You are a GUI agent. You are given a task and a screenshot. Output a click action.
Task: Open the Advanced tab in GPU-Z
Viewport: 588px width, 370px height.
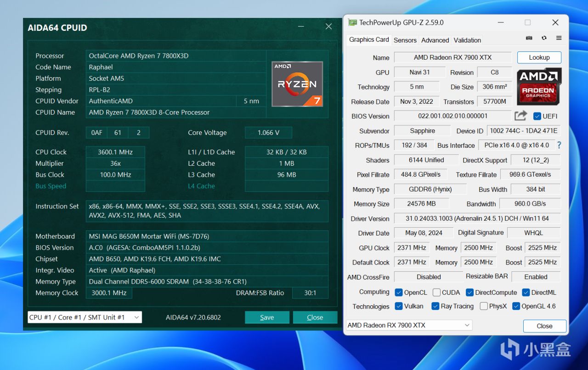tap(435, 40)
